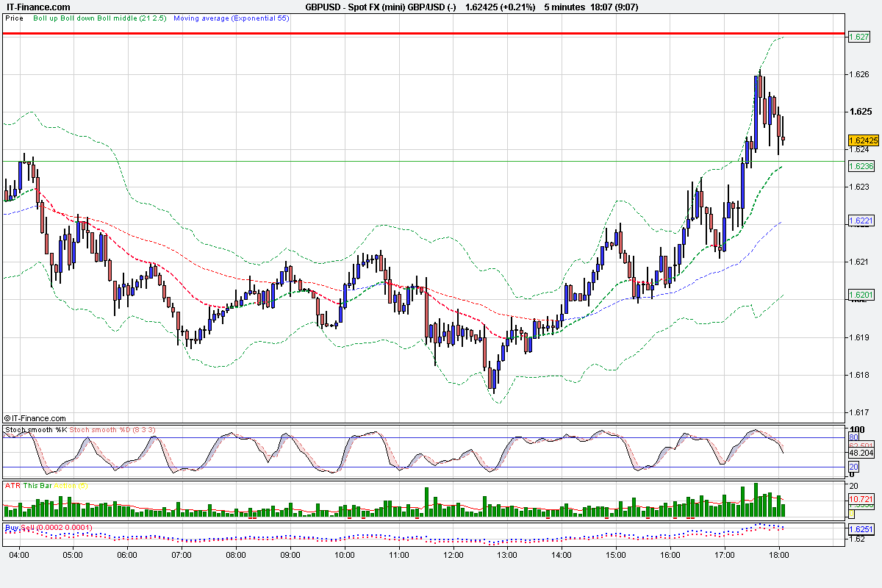Viewport: 882px width, 588px height.
Task: Click the 04:00 time axis label
Action: click(x=19, y=554)
